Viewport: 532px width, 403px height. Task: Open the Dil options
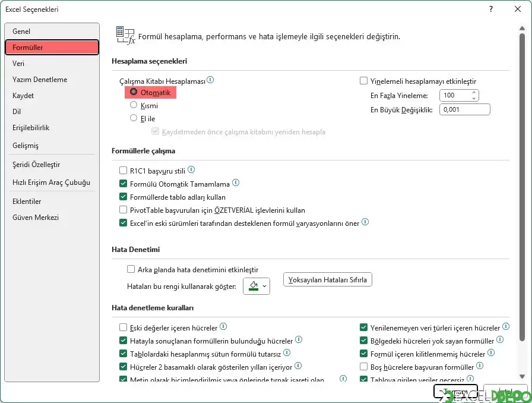pos(52,112)
